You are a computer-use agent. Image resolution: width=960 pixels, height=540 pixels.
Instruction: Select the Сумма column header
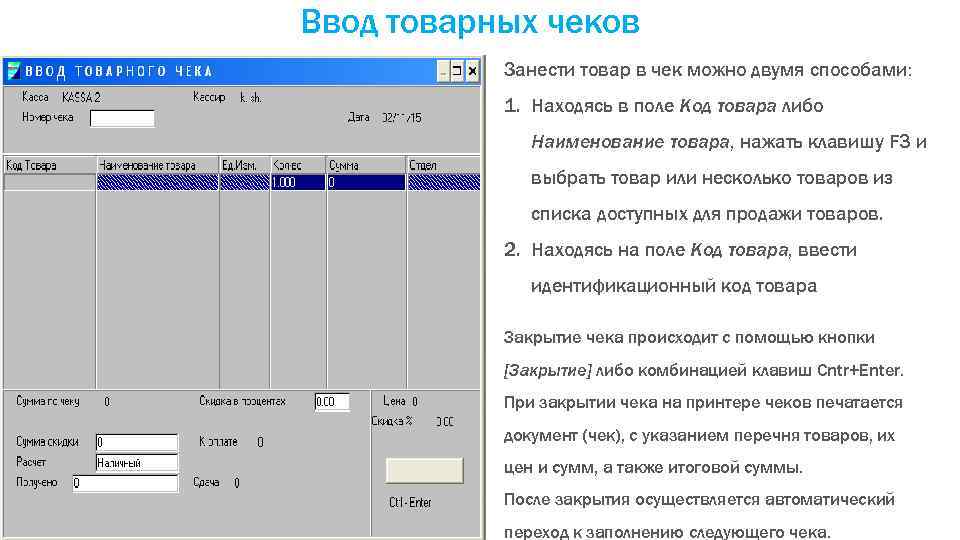366,165
